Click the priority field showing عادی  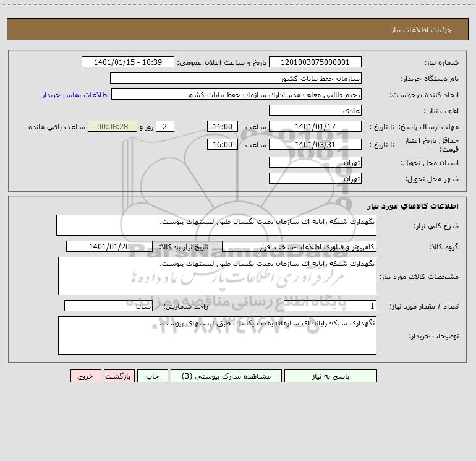[x=315, y=110]
